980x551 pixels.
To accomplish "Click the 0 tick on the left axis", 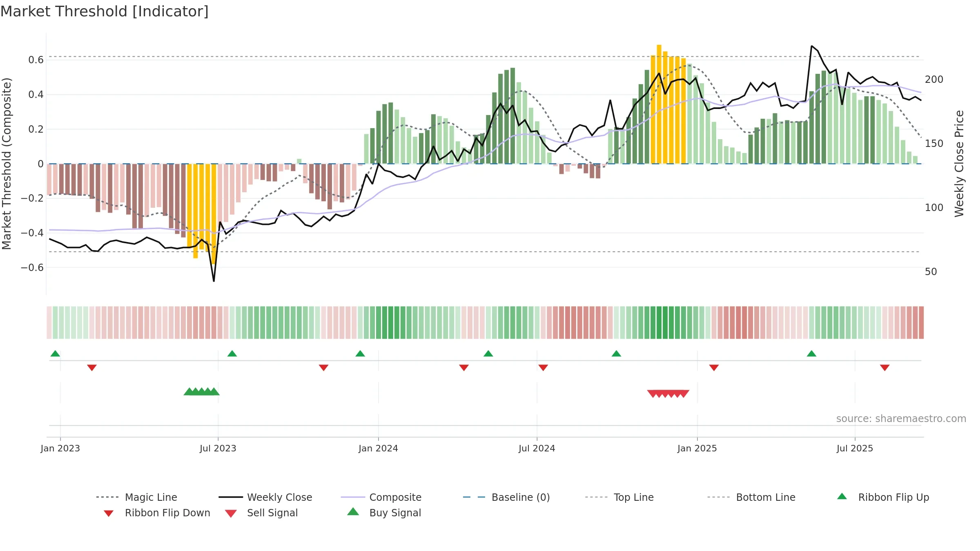I will click(x=40, y=164).
